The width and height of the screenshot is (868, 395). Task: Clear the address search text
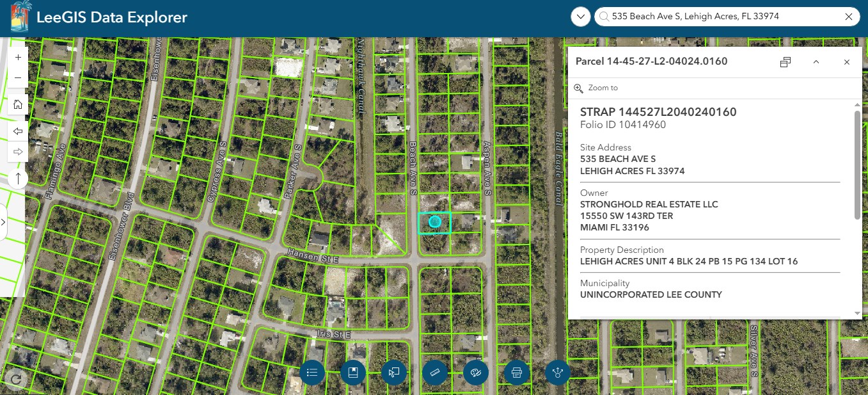(x=849, y=17)
